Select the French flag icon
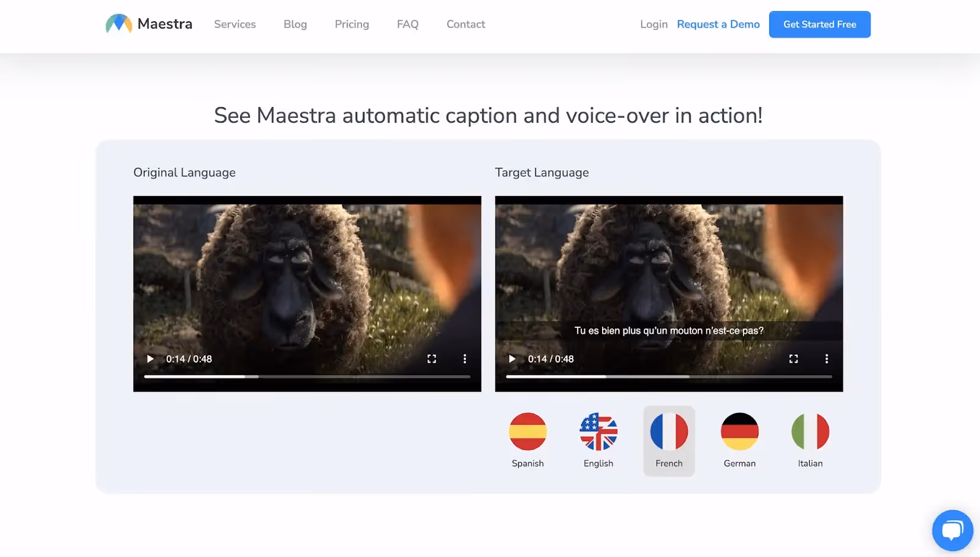 669,431
